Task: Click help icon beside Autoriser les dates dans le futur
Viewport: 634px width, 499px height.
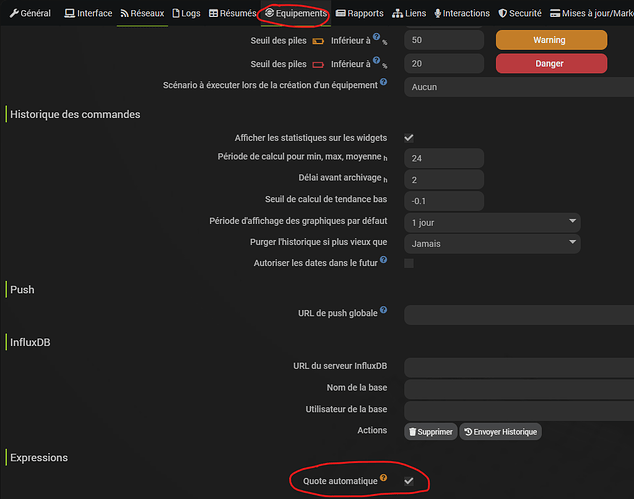Action: pos(384,260)
